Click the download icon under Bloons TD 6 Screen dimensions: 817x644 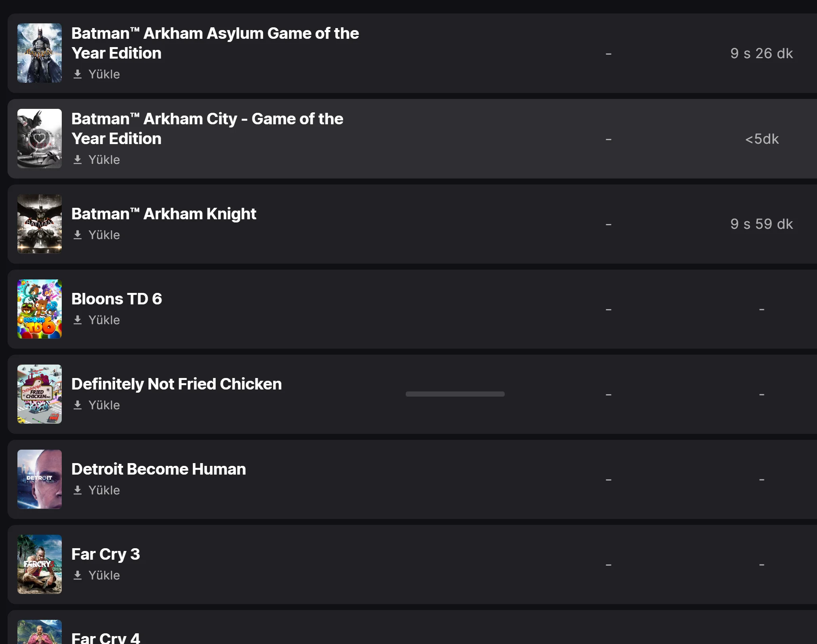pos(78,320)
